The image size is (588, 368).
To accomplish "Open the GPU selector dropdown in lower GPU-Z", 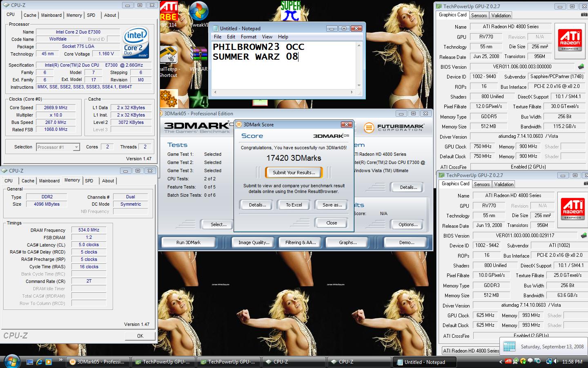I will (471, 350).
